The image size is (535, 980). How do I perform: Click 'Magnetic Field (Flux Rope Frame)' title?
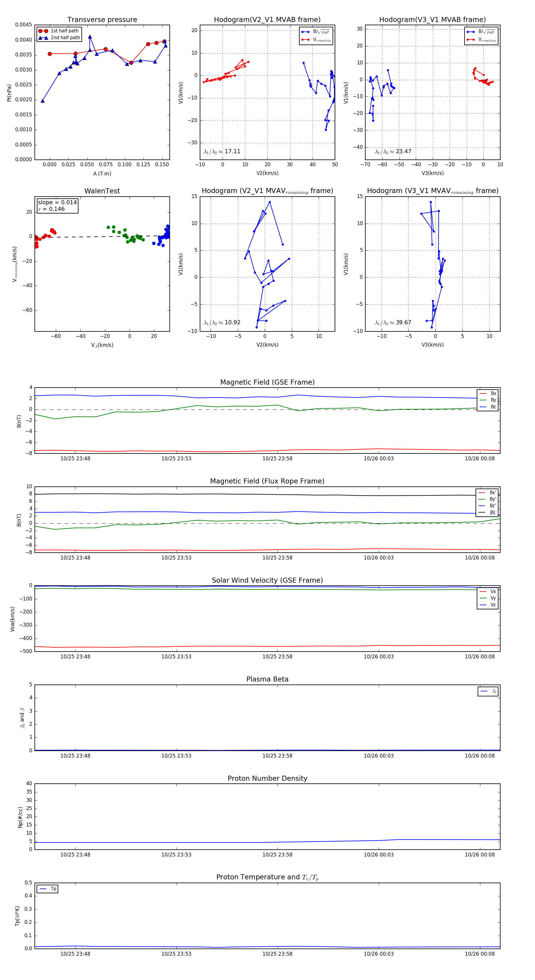(267, 481)
